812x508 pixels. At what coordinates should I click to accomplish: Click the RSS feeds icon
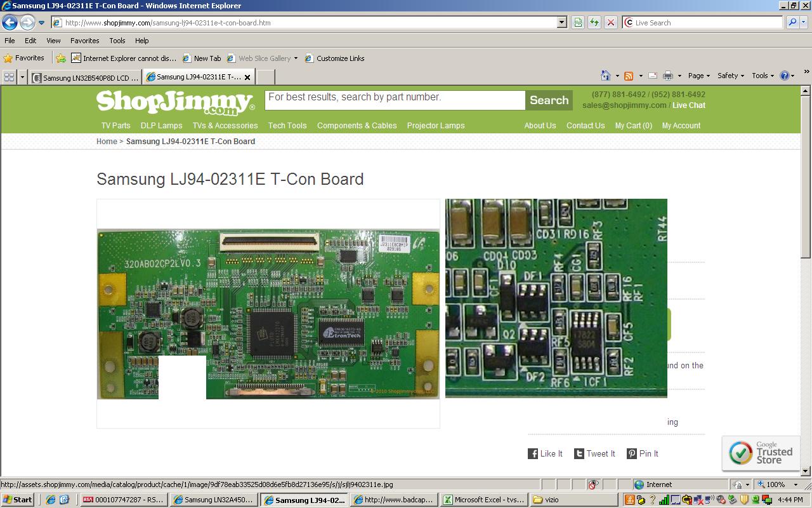pyautogui.click(x=629, y=76)
